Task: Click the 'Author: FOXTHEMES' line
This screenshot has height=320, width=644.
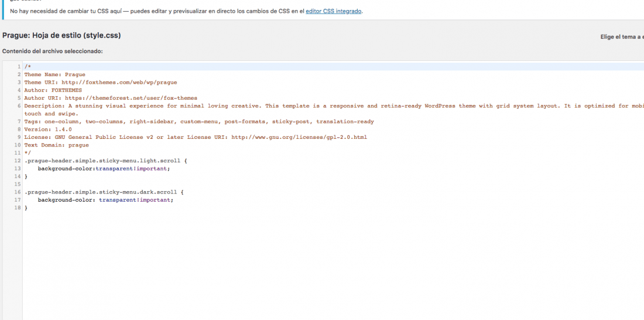Action: 53,90
